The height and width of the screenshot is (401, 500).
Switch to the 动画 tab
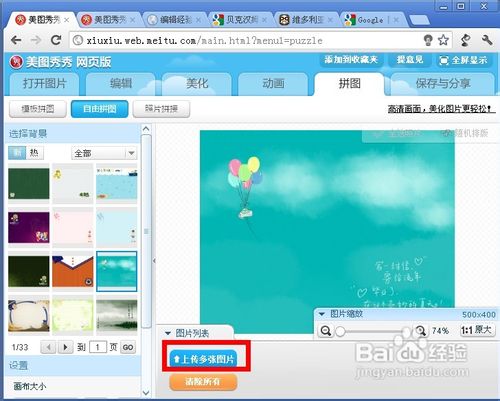[x=273, y=84]
